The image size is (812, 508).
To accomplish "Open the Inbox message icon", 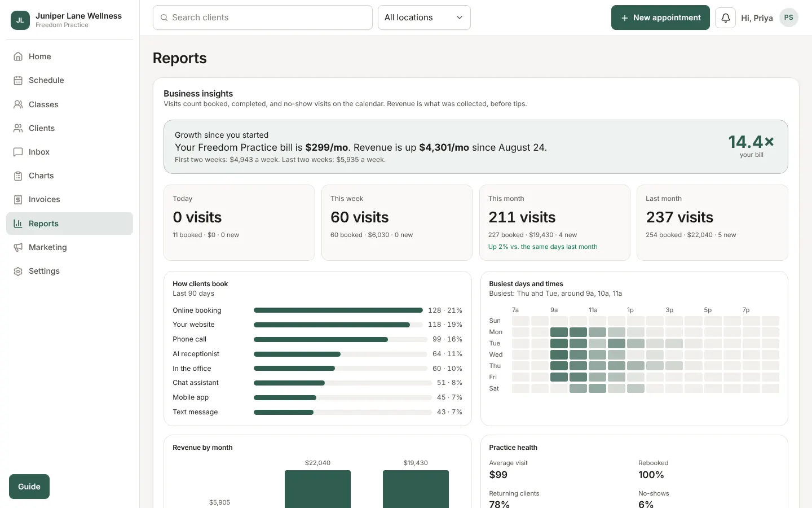I will (x=18, y=152).
